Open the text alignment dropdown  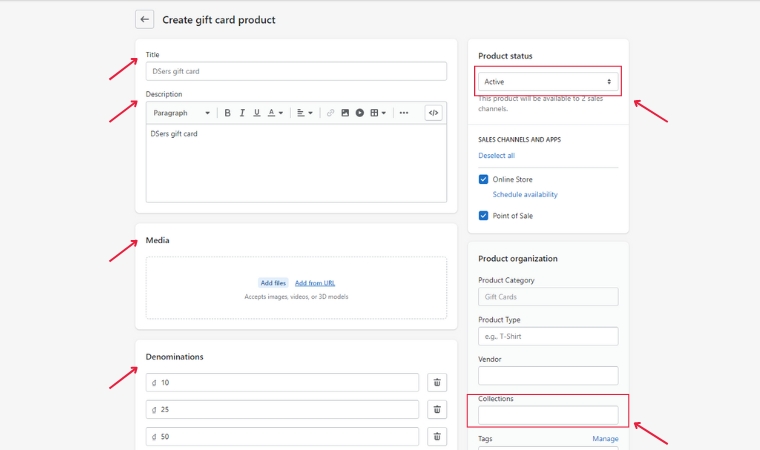305,113
